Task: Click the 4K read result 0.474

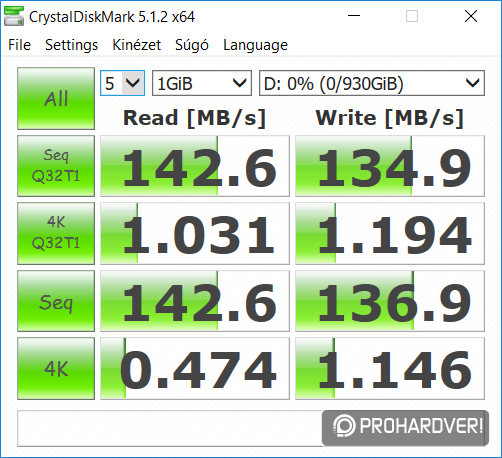Action: (x=195, y=368)
